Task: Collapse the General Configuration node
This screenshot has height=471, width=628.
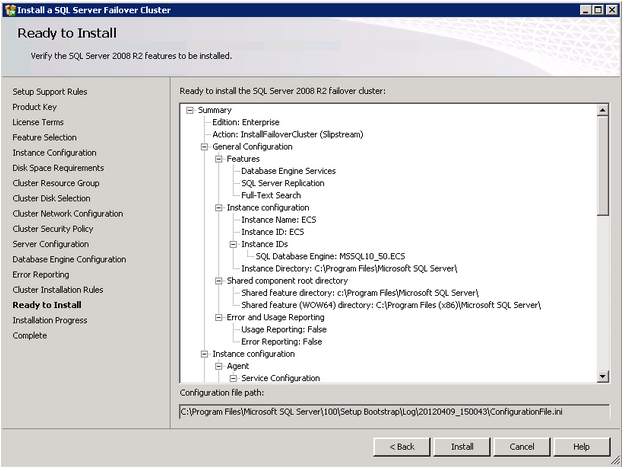Action: coord(204,147)
